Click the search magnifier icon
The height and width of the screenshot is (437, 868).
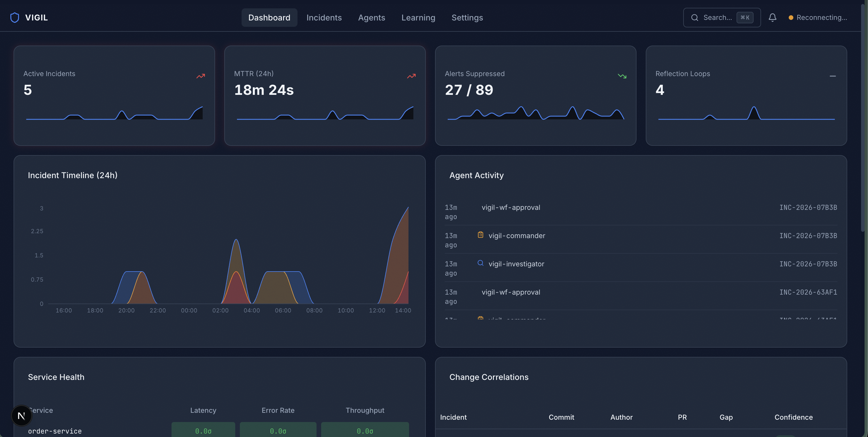[694, 18]
